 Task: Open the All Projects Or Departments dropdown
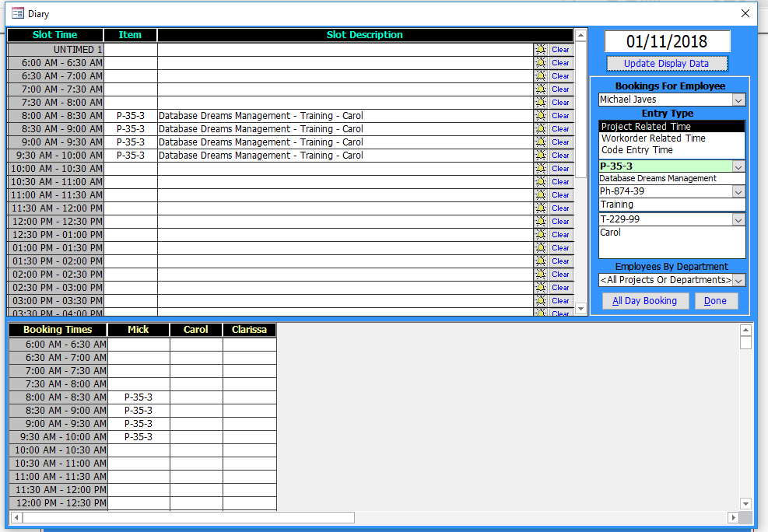tap(738, 281)
